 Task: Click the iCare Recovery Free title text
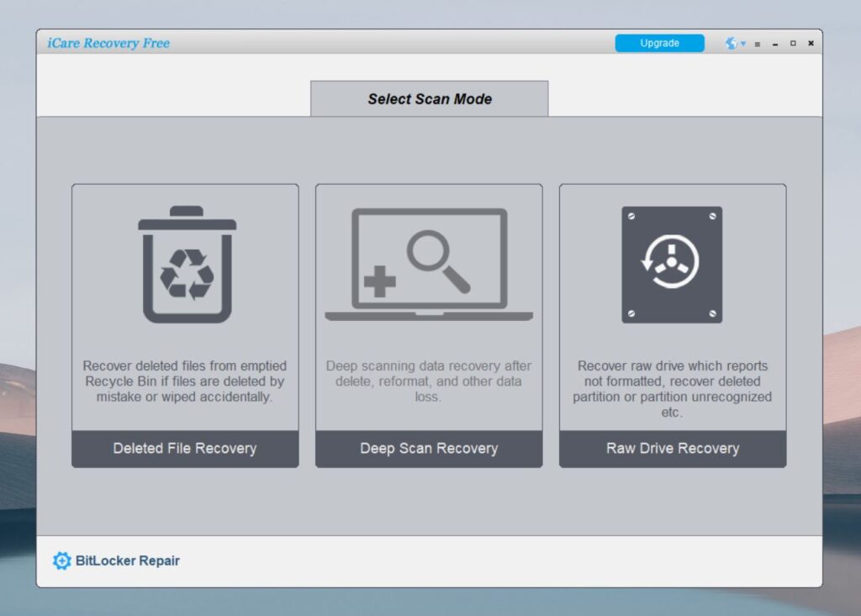pyautogui.click(x=109, y=43)
